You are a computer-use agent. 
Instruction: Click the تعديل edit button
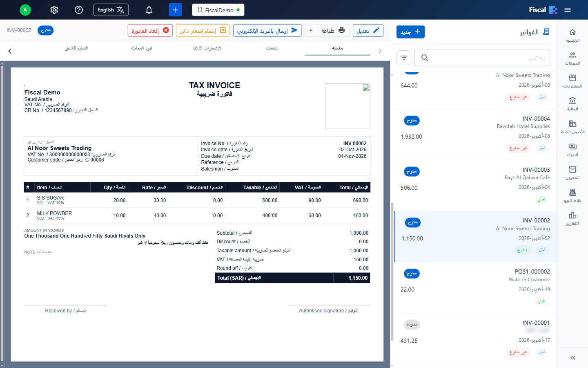point(368,31)
